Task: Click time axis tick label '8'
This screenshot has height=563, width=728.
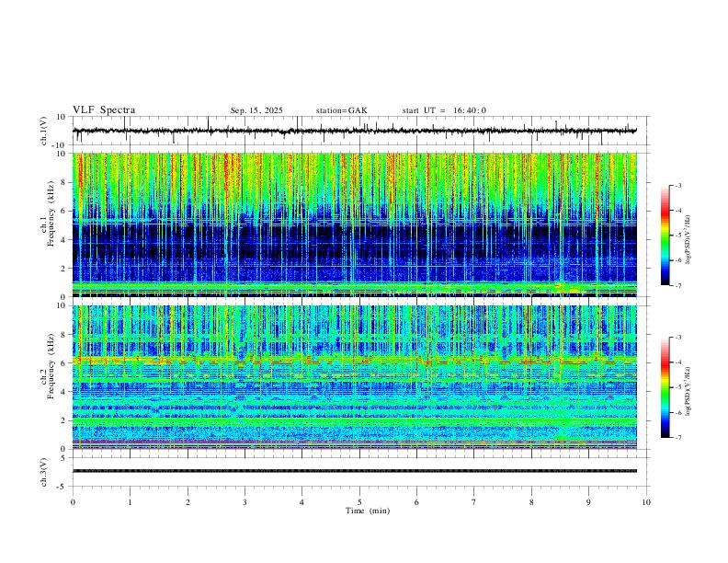Action: pyautogui.click(x=531, y=502)
